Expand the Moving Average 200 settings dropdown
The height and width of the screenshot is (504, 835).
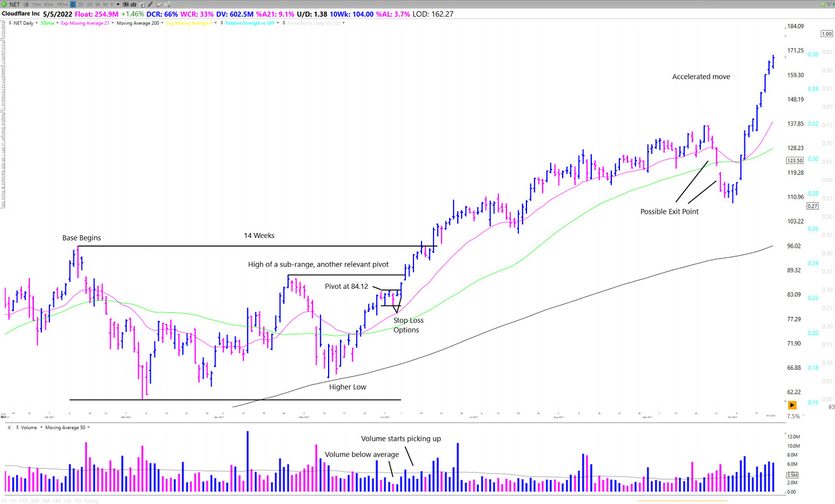point(162,23)
